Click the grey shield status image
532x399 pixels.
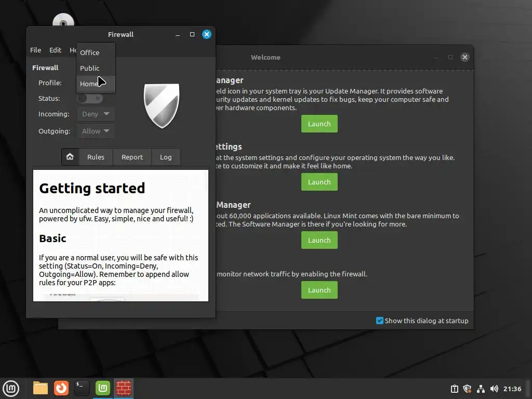click(162, 105)
